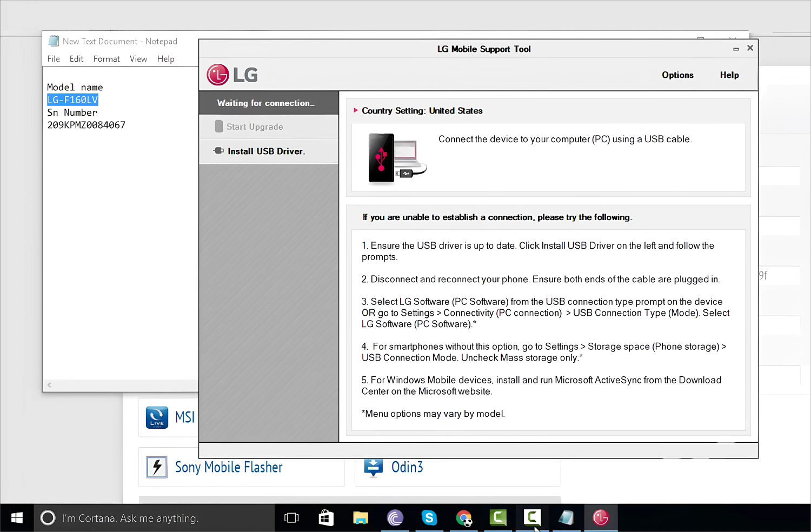Open the Windows Start menu
This screenshot has width=811, height=532.
click(x=17, y=518)
